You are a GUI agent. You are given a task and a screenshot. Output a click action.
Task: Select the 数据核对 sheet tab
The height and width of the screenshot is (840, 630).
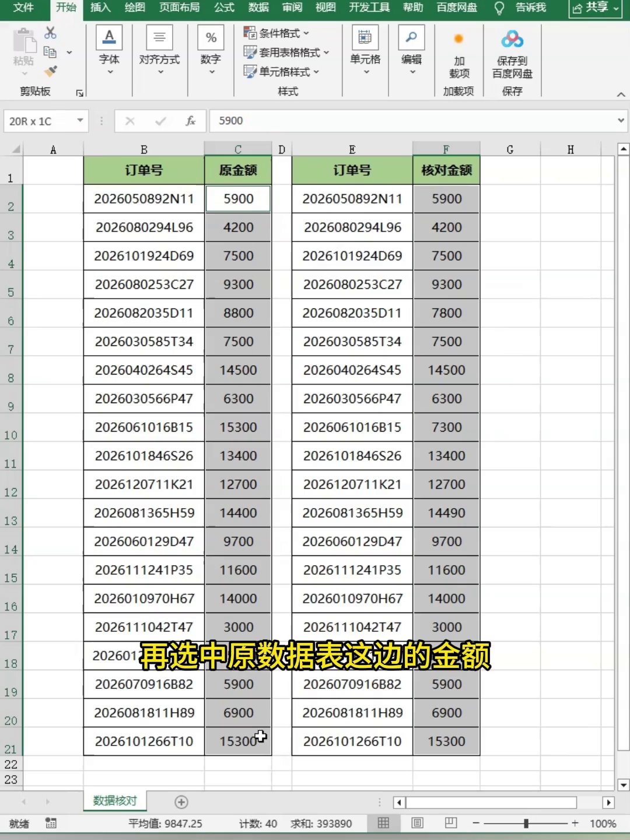click(115, 801)
